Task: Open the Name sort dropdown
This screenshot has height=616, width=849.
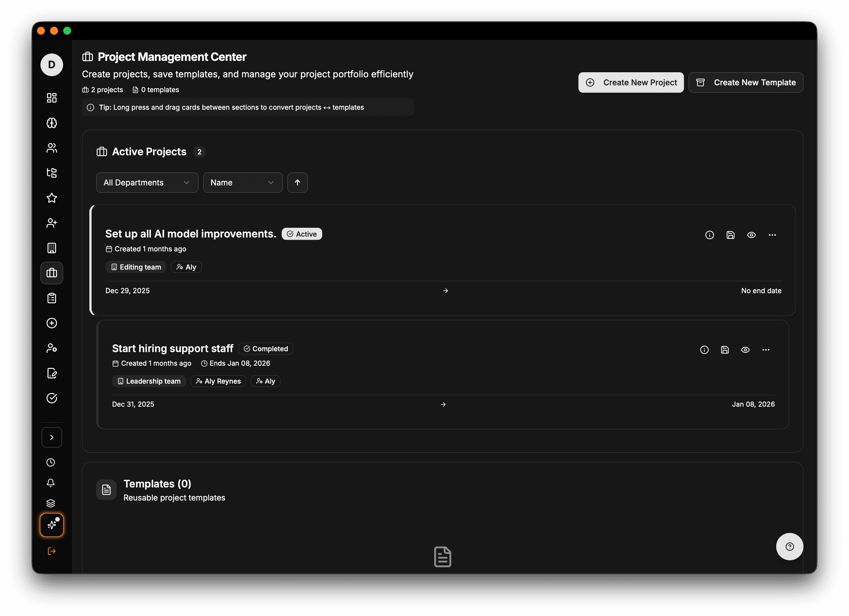Action: 243,183
